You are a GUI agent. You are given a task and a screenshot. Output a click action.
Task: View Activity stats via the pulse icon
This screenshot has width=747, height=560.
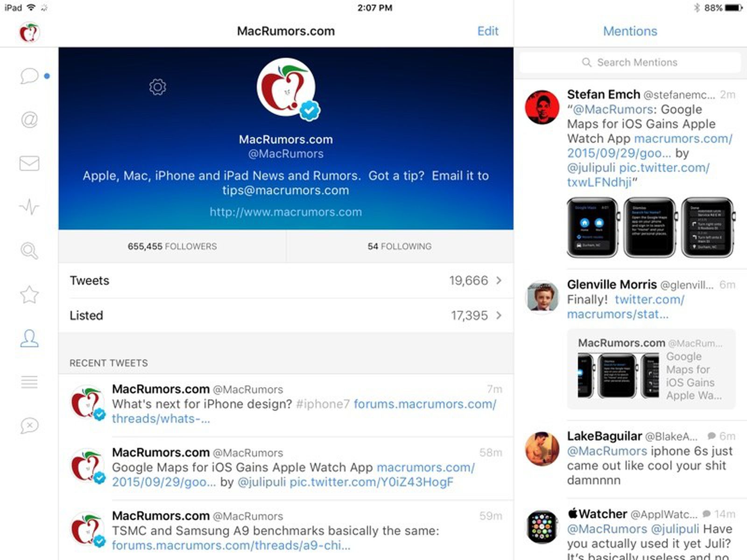[x=29, y=207]
